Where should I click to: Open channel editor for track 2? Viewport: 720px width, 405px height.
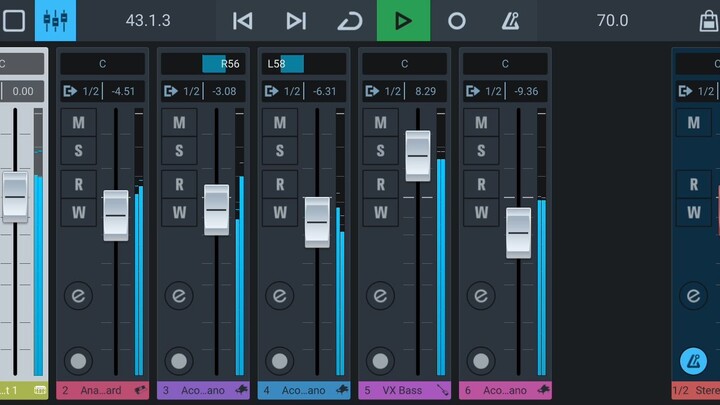78,296
